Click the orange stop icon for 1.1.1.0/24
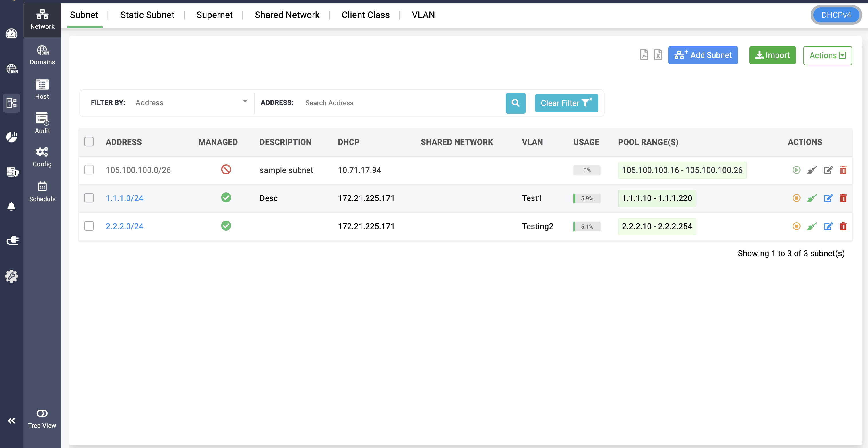The height and width of the screenshot is (448, 868). (796, 198)
